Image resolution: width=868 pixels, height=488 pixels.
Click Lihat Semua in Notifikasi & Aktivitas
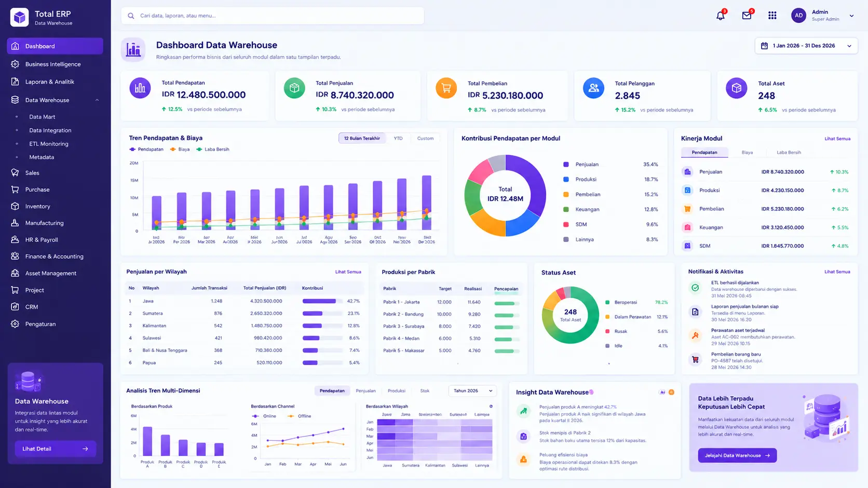tap(837, 272)
